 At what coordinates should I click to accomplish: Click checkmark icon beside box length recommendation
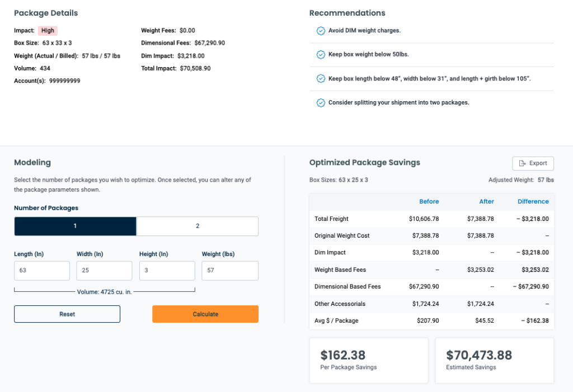(321, 78)
